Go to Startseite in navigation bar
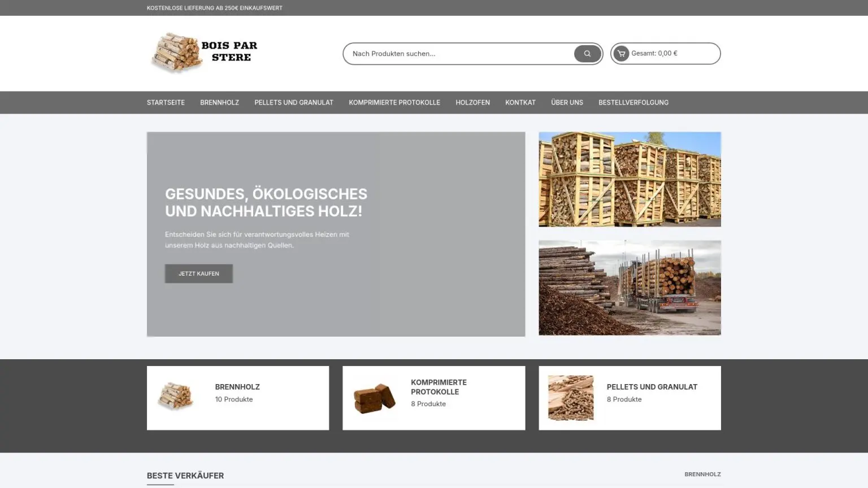The height and width of the screenshot is (488, 868). [166, 103]
